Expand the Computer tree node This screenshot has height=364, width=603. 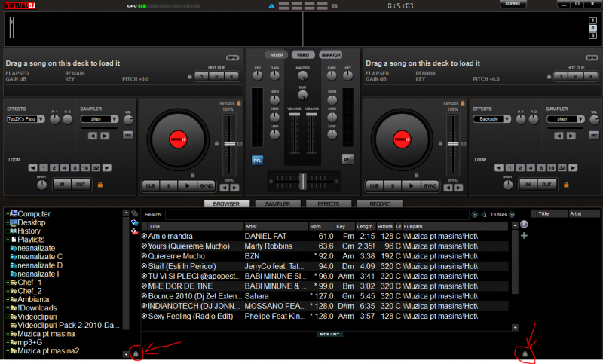(8, 214)
